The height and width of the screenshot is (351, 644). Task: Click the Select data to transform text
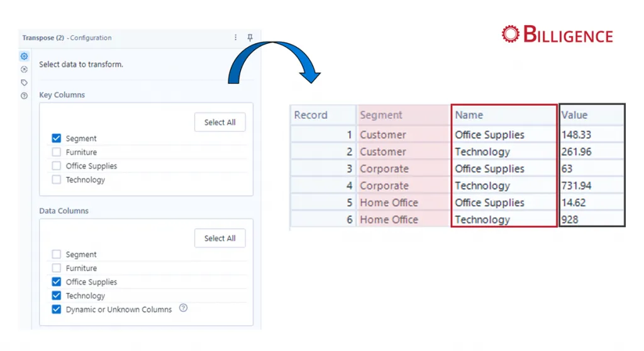pos(81,64)
